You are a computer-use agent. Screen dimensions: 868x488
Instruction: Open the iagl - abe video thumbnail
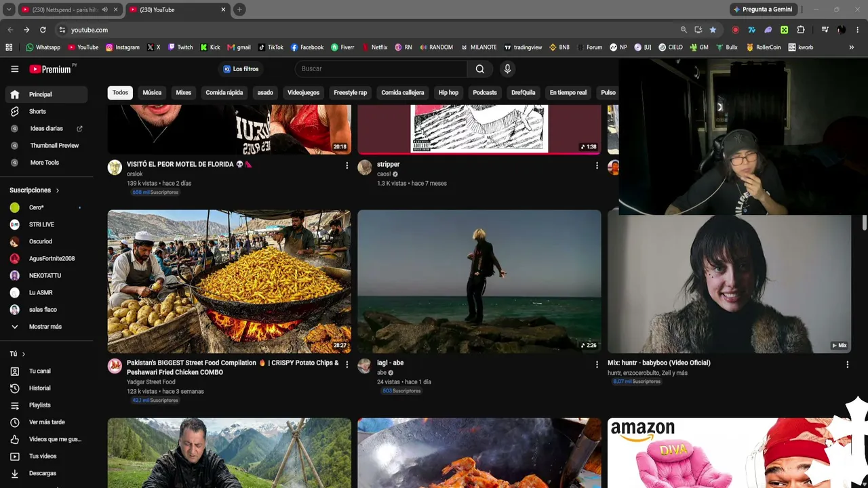479,281
